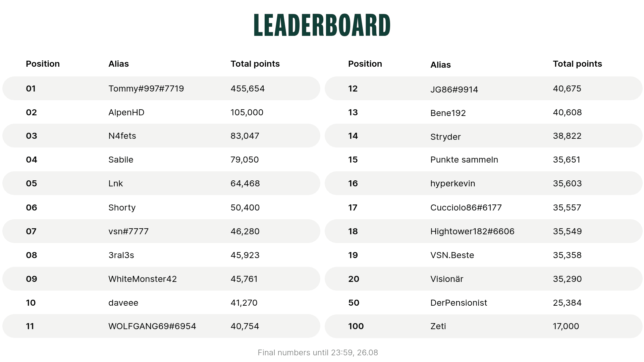Click the LEADERBOARD title heading
644x362 pixels.
click(322, 25)
